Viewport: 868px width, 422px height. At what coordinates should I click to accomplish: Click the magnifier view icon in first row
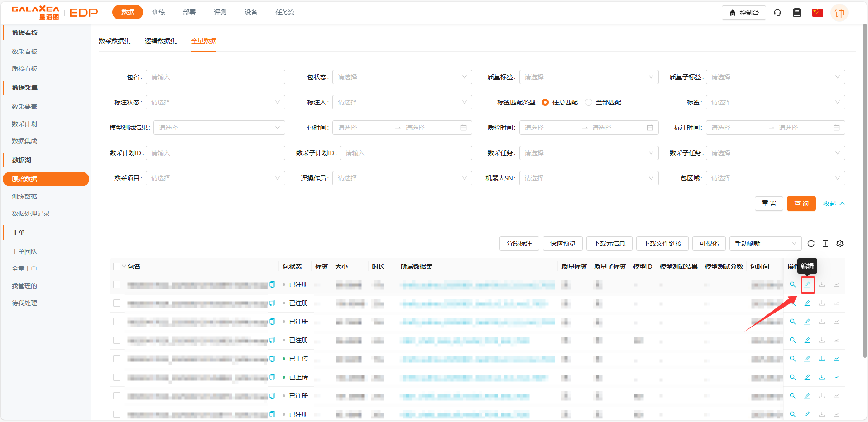[x=793, y=284]
